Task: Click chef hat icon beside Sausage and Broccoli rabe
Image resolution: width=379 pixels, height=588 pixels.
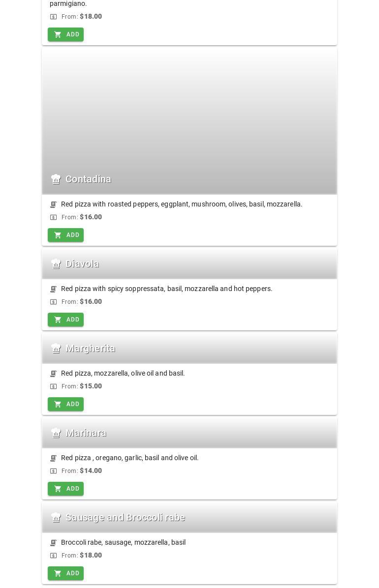Action: click(56, 518)
